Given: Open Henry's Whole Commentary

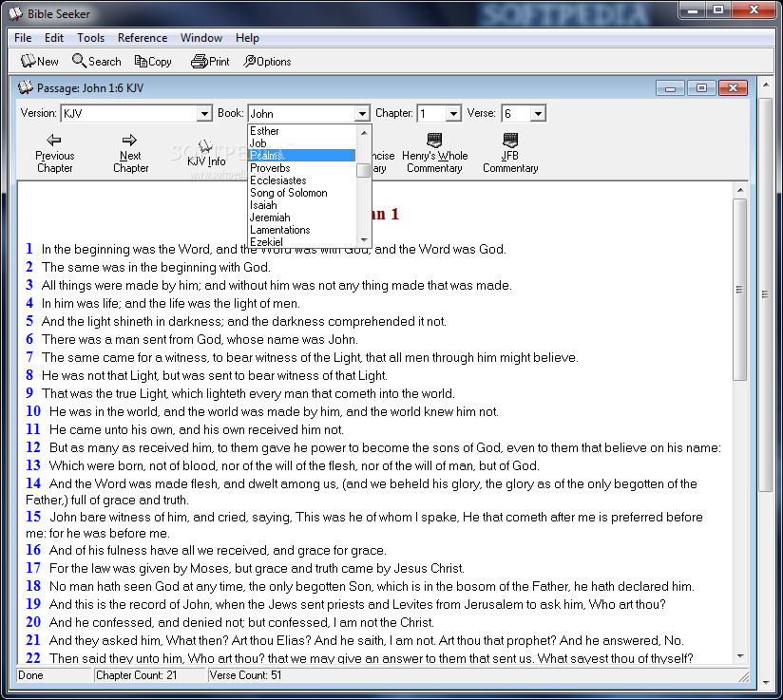Looking at the screenshot, I should coord(434,154).
